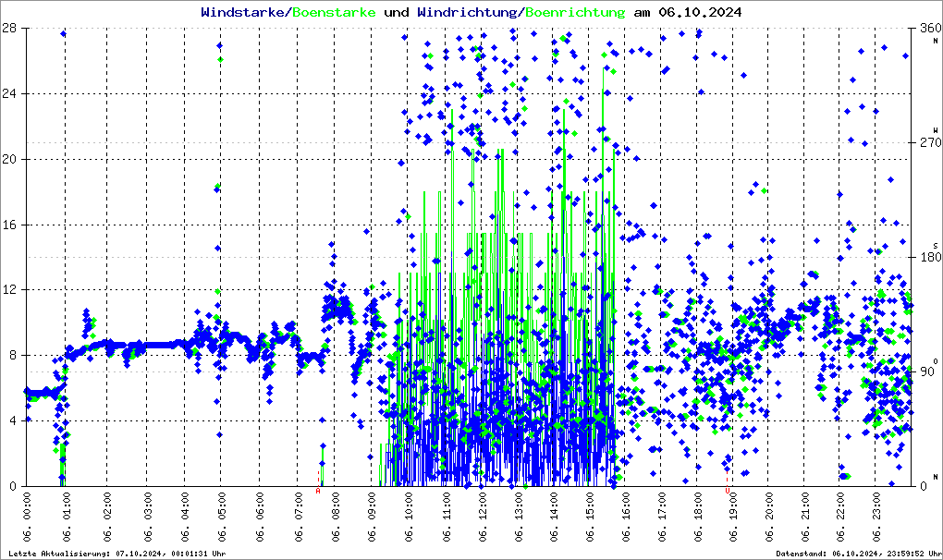Screen dimensions: 943x560
Task: Click the 180 degree direction axis label
Action: [x=930, y=257]
